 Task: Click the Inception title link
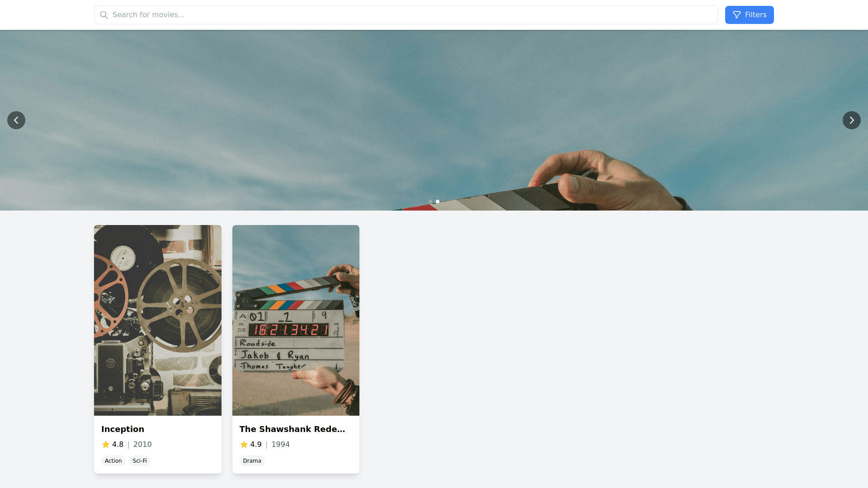(x=123, y=429)
